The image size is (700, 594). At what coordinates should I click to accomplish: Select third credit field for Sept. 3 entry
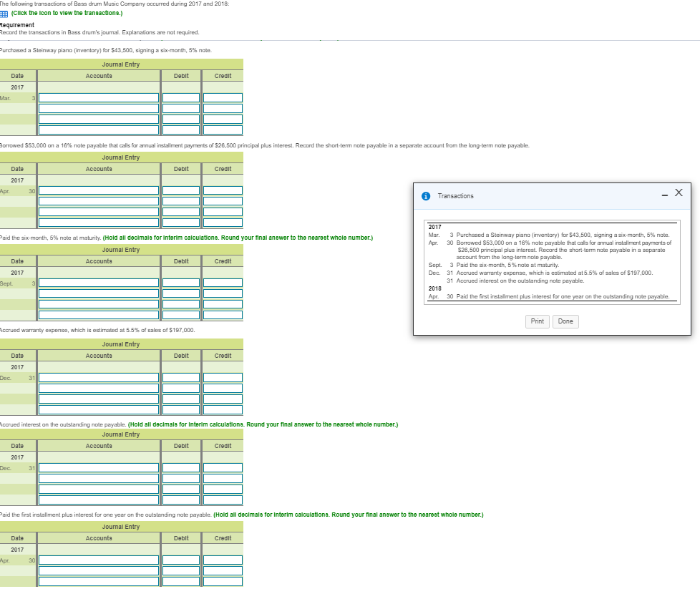coord(223,304)
